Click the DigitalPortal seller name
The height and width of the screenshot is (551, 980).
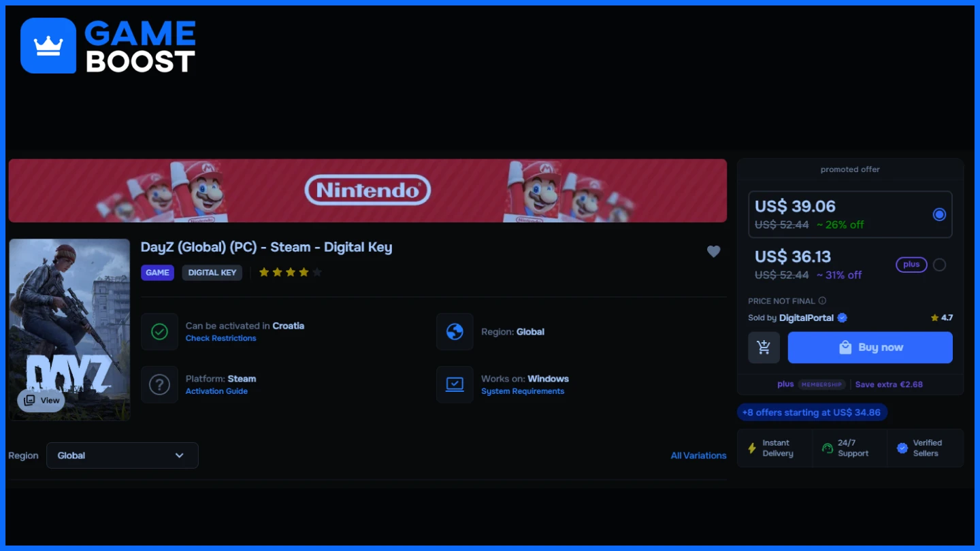click(806, 318)
